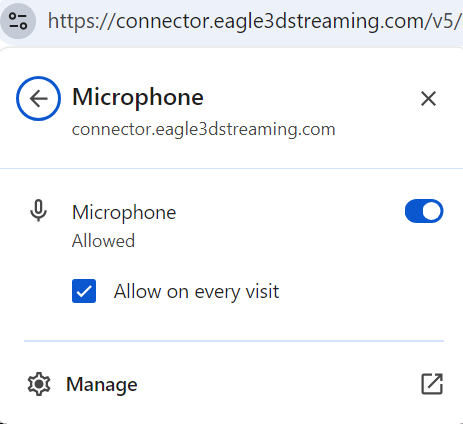Click the bold Microphone panel heading

click(138, 97)
